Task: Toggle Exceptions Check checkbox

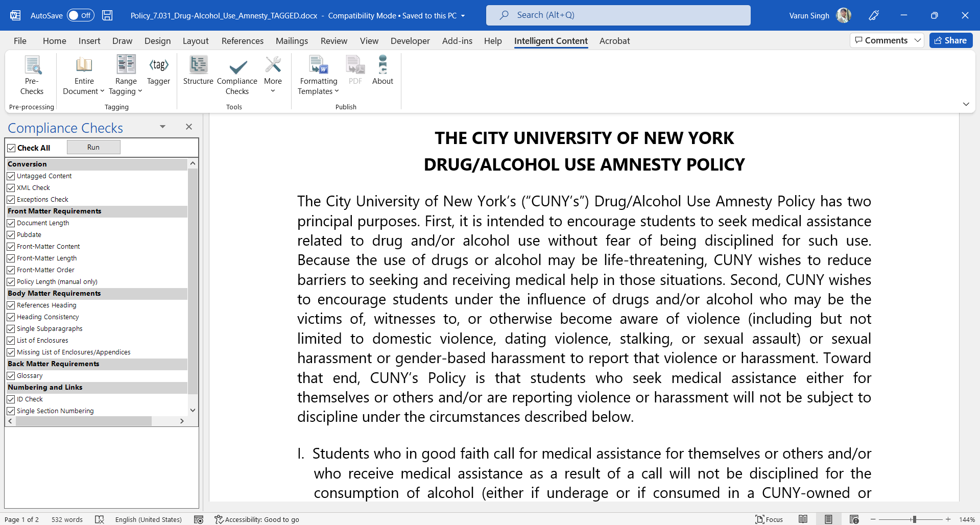Action: tap(11, 200)
